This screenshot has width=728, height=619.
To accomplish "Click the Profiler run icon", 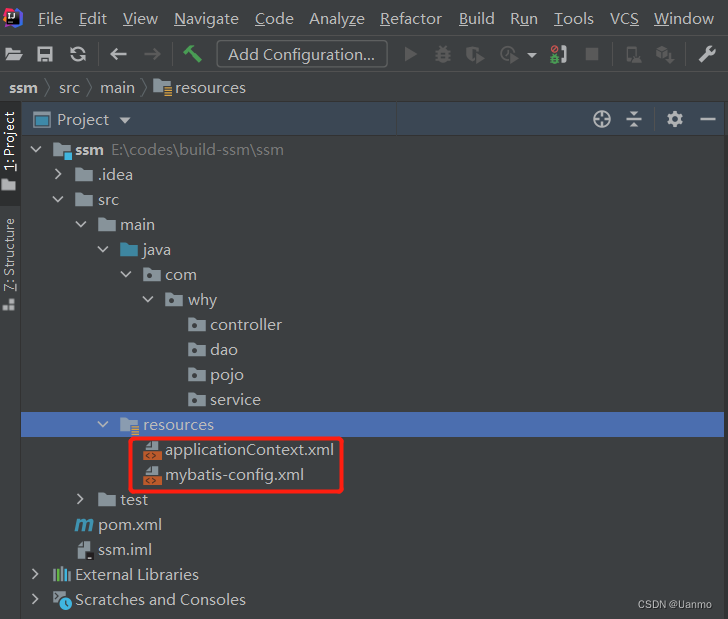I will [x=509, y=55].
